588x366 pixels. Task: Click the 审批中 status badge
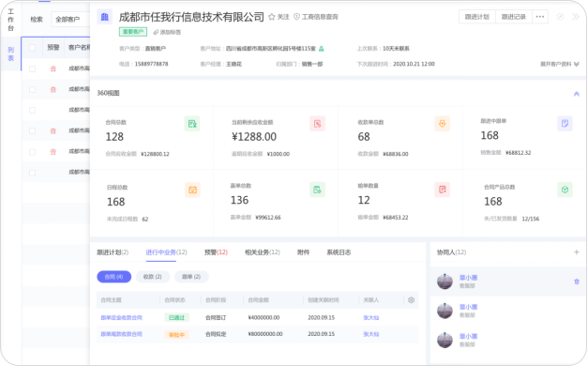[176, 334]
